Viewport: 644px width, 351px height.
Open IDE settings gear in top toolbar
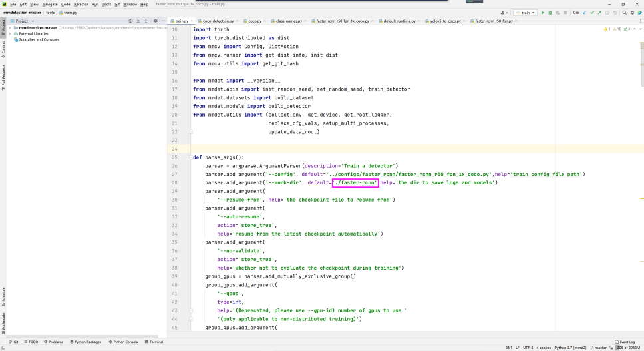(632, 13)
